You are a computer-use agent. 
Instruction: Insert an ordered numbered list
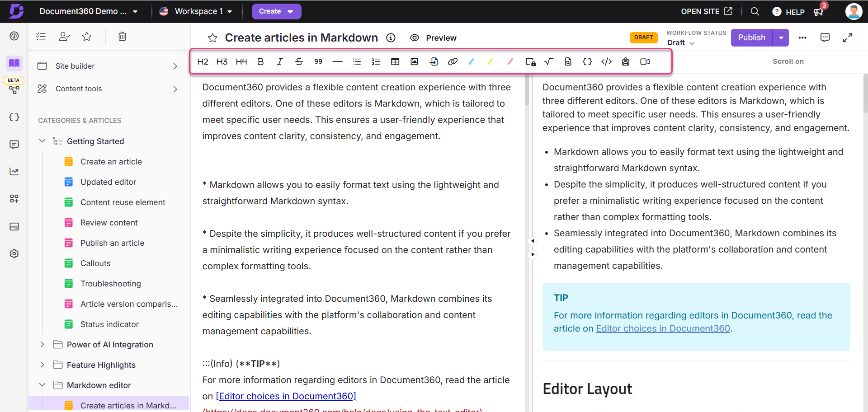point(376,61)
